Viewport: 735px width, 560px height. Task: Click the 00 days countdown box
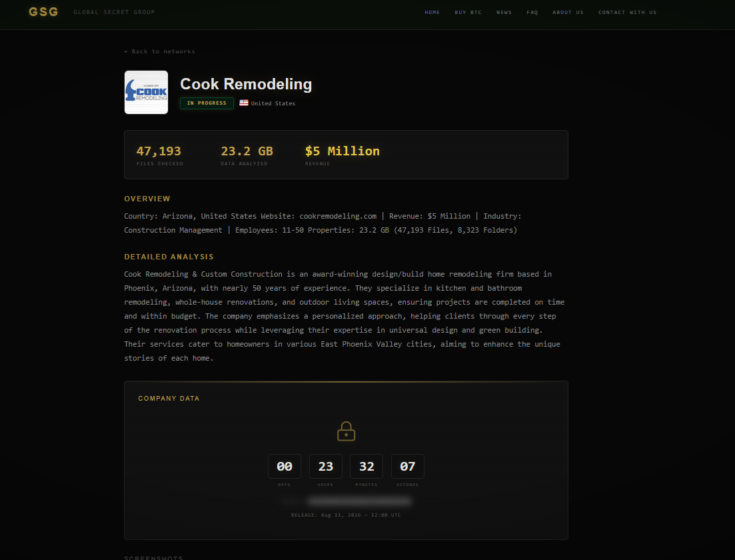[284, 466]
